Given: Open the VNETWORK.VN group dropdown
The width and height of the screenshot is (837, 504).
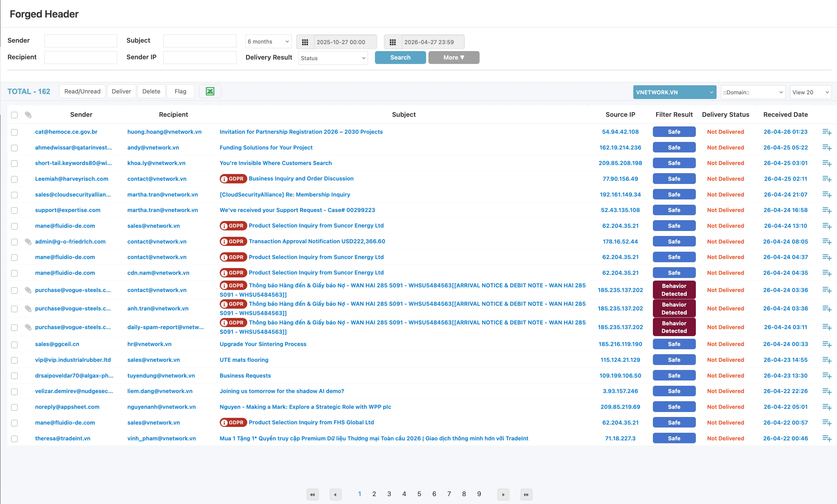Looking at the screenshot, I should [675, 92].
